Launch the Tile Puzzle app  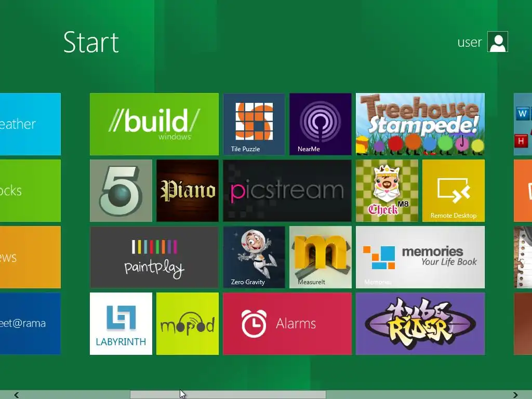tap(254, 124)
